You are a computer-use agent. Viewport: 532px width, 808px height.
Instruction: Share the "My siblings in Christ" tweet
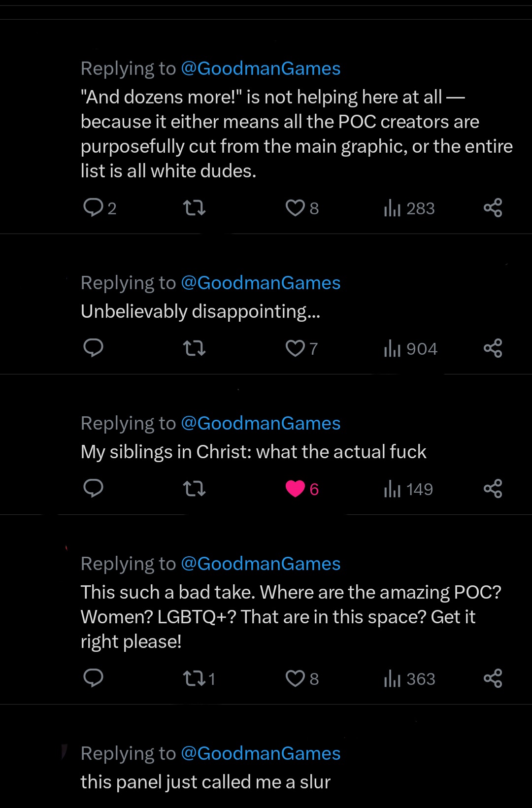(493, 489)
